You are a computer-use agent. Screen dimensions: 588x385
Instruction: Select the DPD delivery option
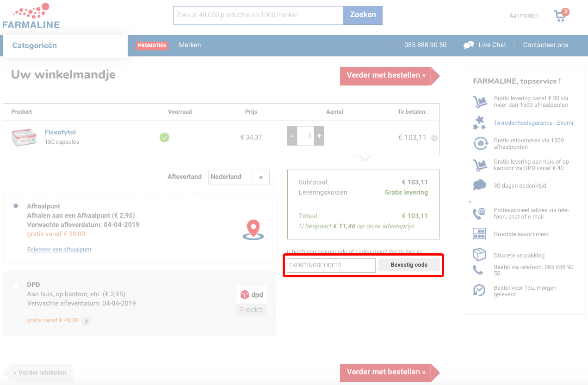(x=16, y=285)
